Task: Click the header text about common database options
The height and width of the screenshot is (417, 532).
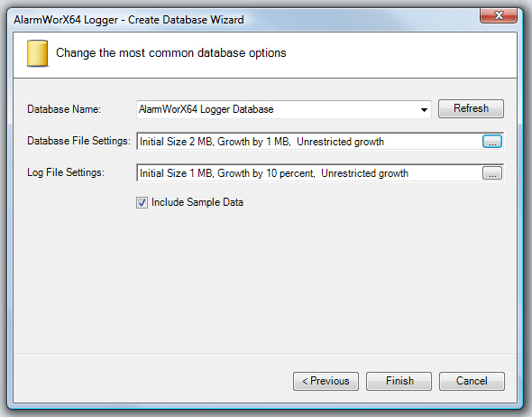Action: tap(171, 53)
